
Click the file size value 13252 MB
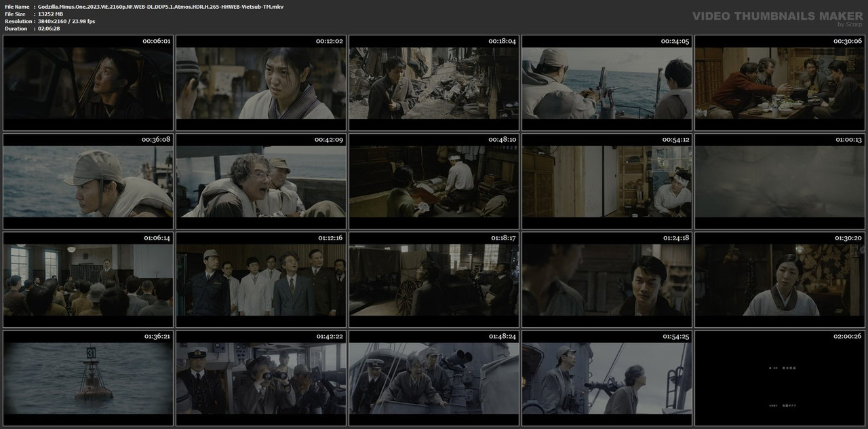pos(50,14)
